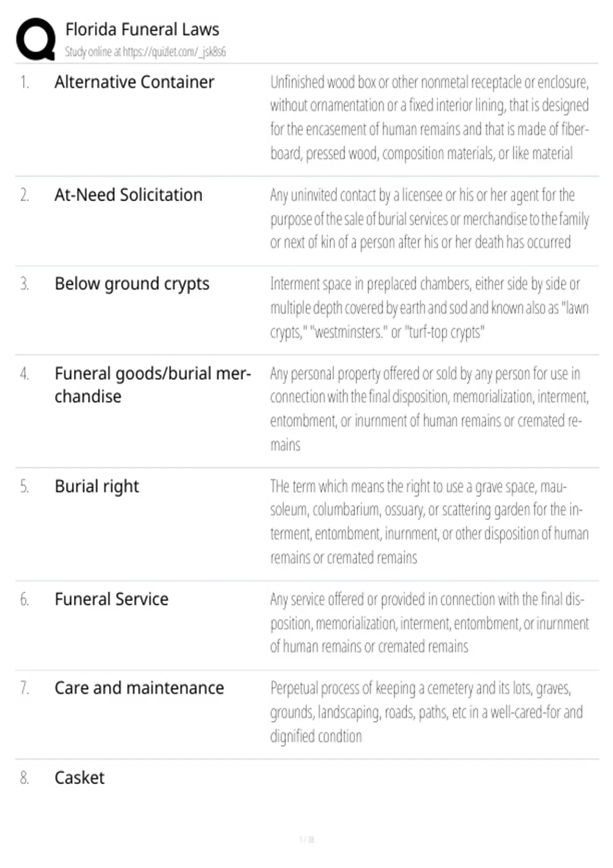Click the item number 8 label

coord(24,778)
